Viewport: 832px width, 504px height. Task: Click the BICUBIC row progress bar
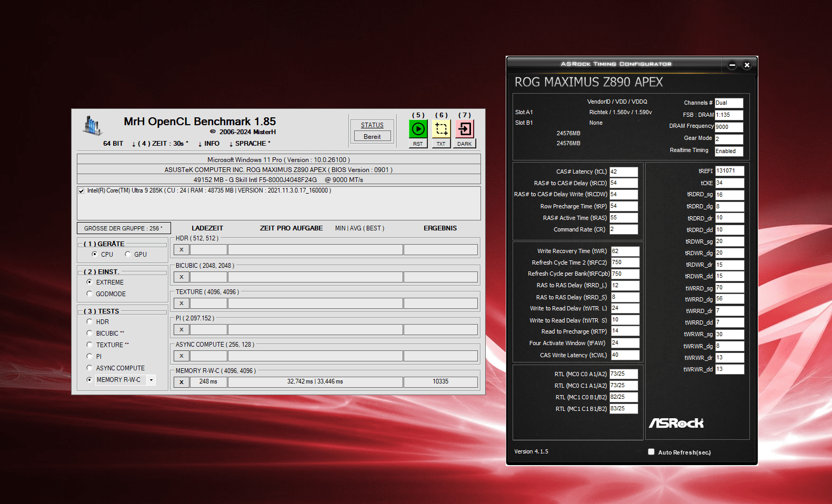315,277
